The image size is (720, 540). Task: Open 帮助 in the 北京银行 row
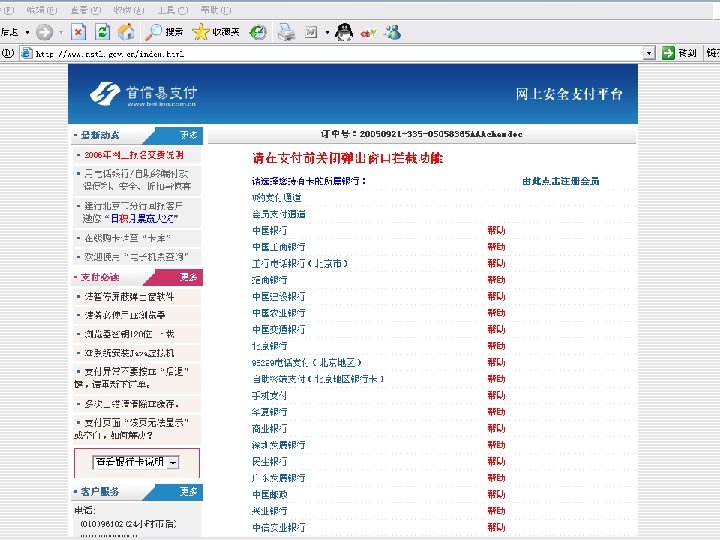(x=496, y=346)
